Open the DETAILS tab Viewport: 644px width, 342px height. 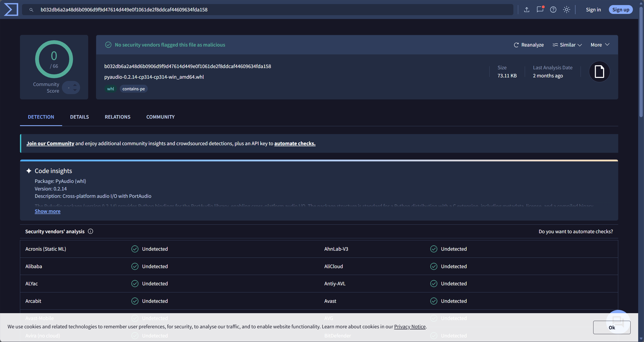79,117
